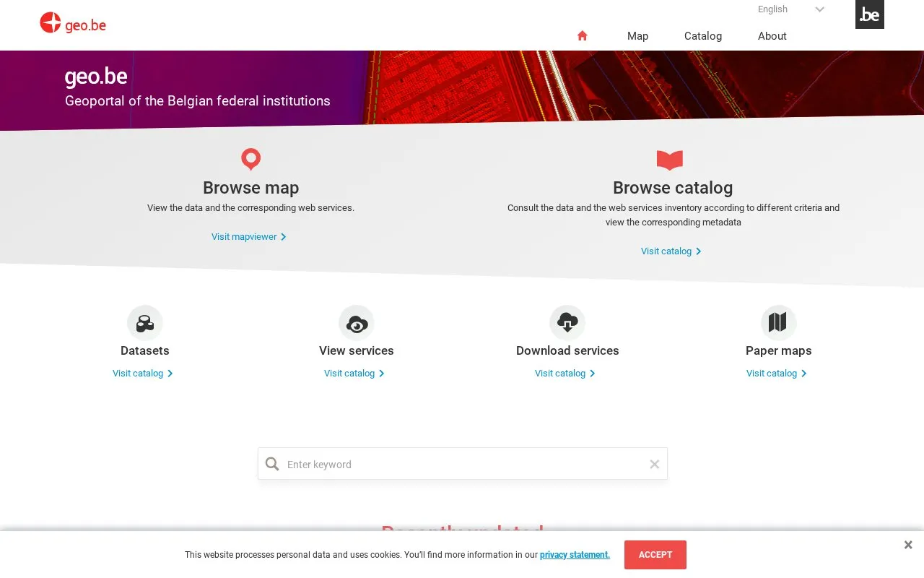Click the Datasets database icon
Screen dimensions: 924x578
click(x=145, y=323)
